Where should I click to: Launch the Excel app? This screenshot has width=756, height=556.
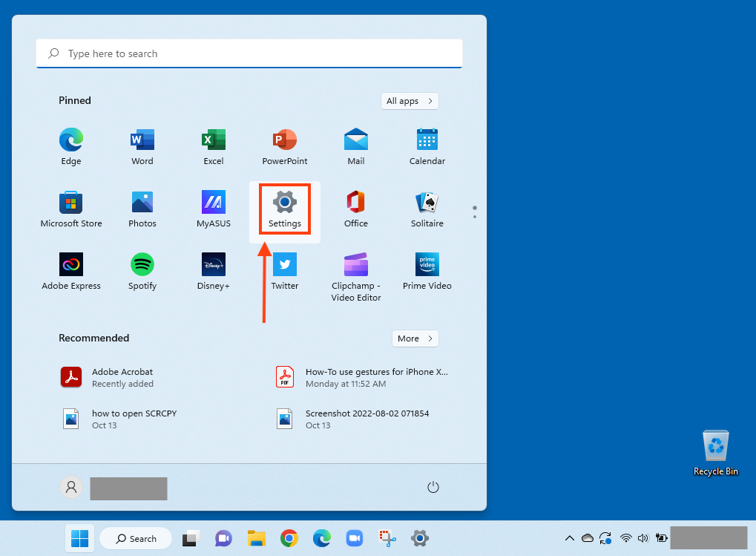213,145
